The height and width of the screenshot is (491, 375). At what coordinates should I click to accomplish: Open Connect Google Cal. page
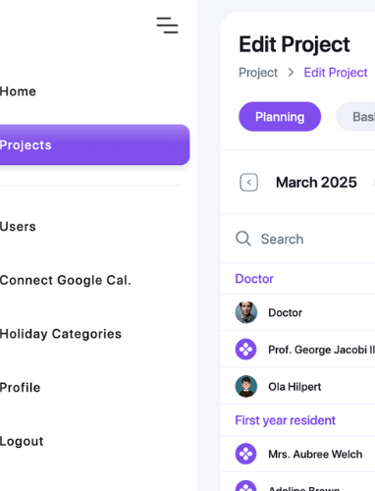tap(66, 280)
